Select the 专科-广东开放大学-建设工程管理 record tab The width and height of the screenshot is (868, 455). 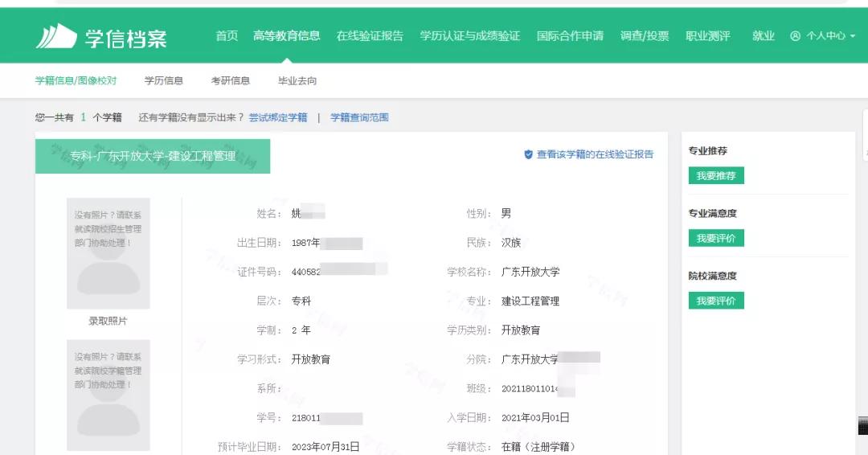click(153, 156)
